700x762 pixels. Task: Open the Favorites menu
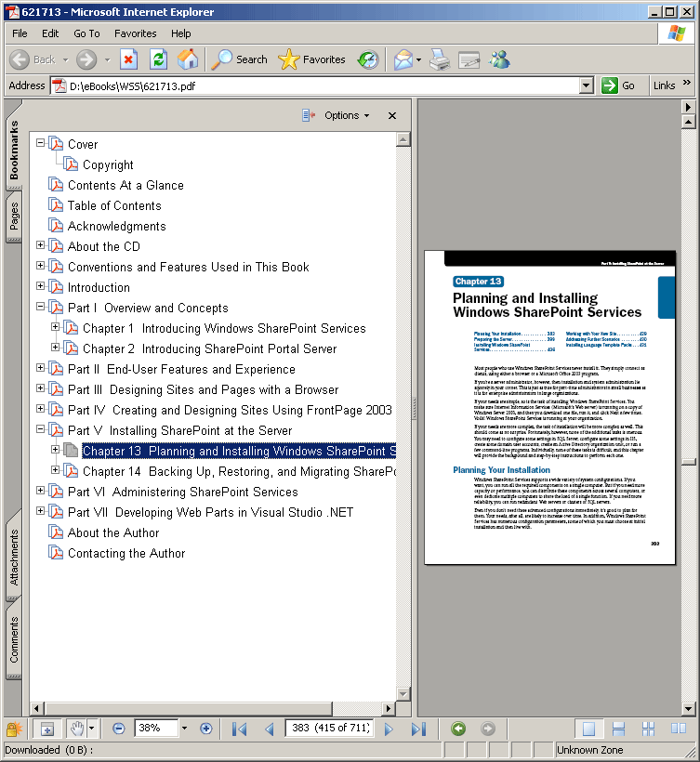click(135, 33)
